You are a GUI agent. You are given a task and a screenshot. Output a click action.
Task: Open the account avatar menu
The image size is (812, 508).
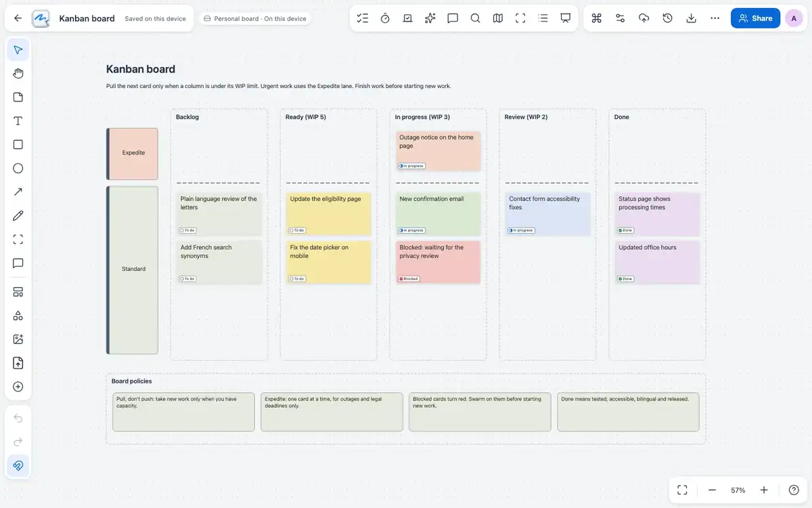tap(794, 18)
